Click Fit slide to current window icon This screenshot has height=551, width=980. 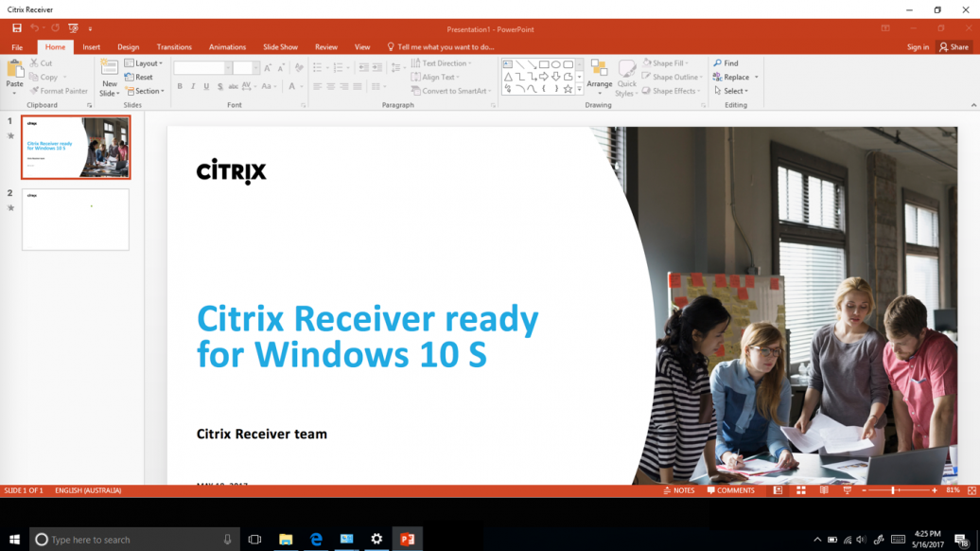970,490
